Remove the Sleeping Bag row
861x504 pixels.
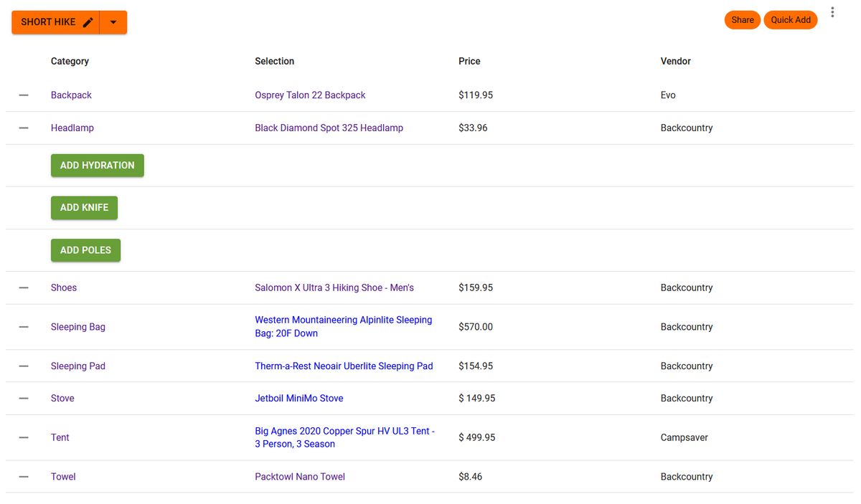point(24,326)
